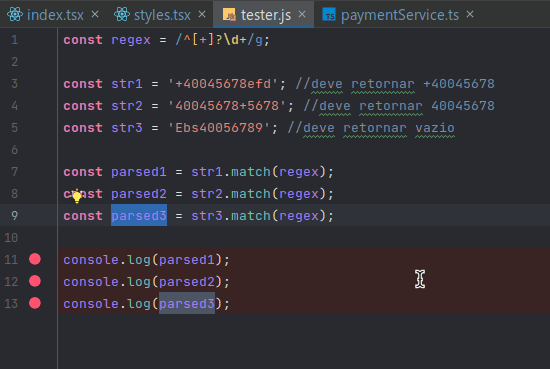Click the selected parsed3 variable on line 9
The height and width of the screenshot is (369, 550).
coord(139,215)
